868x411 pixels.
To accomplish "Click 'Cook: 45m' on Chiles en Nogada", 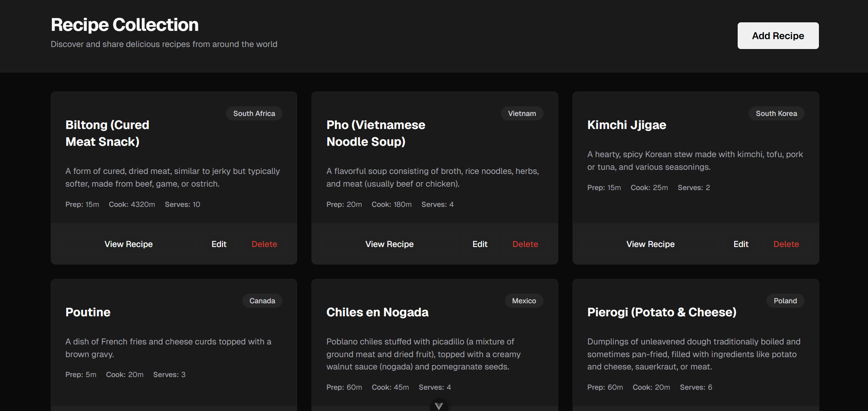I will tap(390, 387).
